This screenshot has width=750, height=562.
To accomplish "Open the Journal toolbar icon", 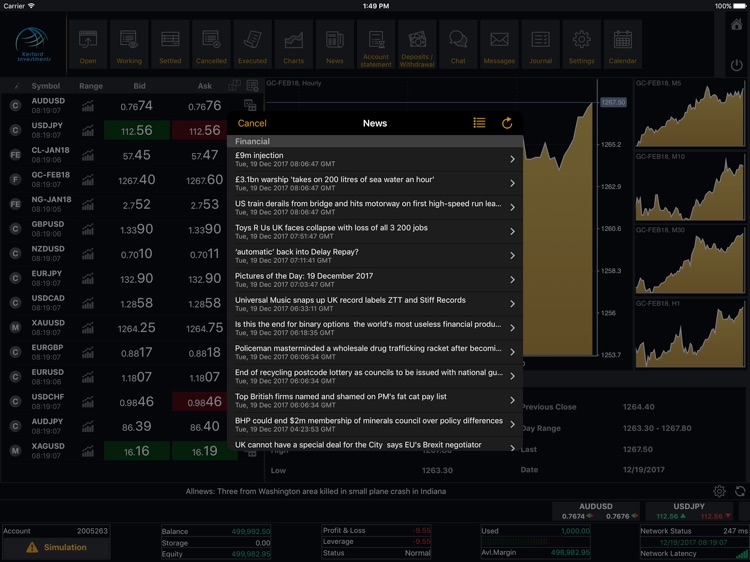I will (x=540, y=45).
